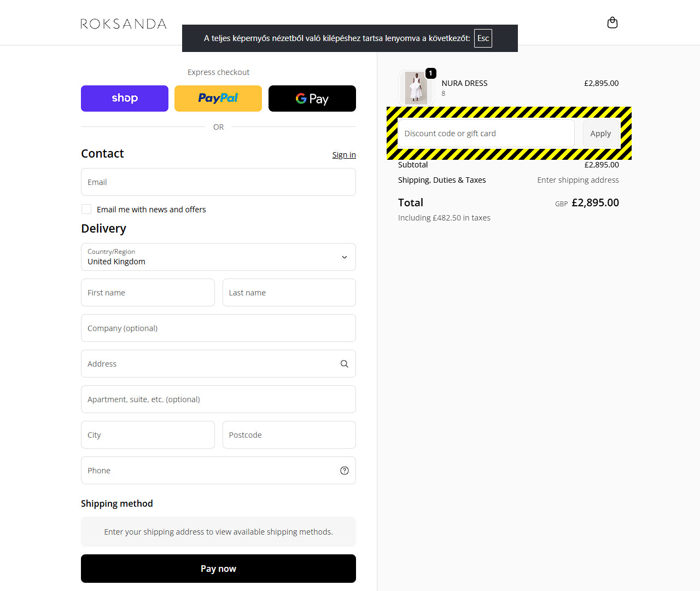Screen dimensions: 700x591
Task: Choose Google Pay as payment method
Action: pos(312,99)
